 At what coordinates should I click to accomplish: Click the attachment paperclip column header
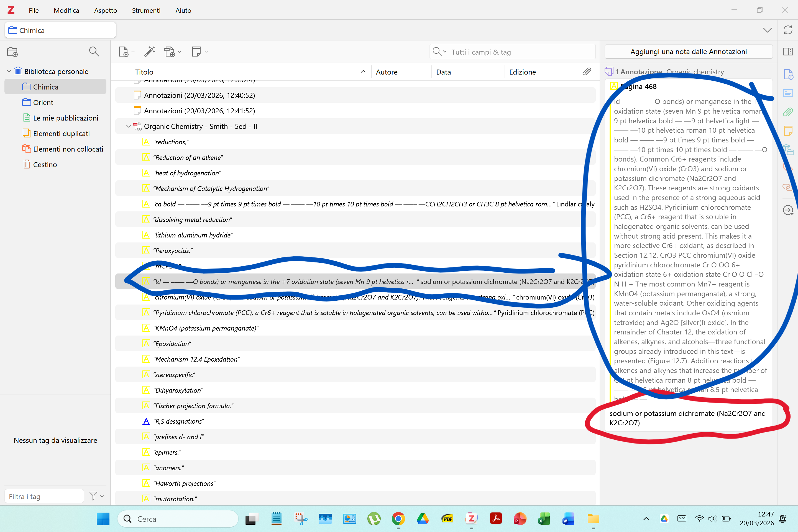tap(587, 71)
